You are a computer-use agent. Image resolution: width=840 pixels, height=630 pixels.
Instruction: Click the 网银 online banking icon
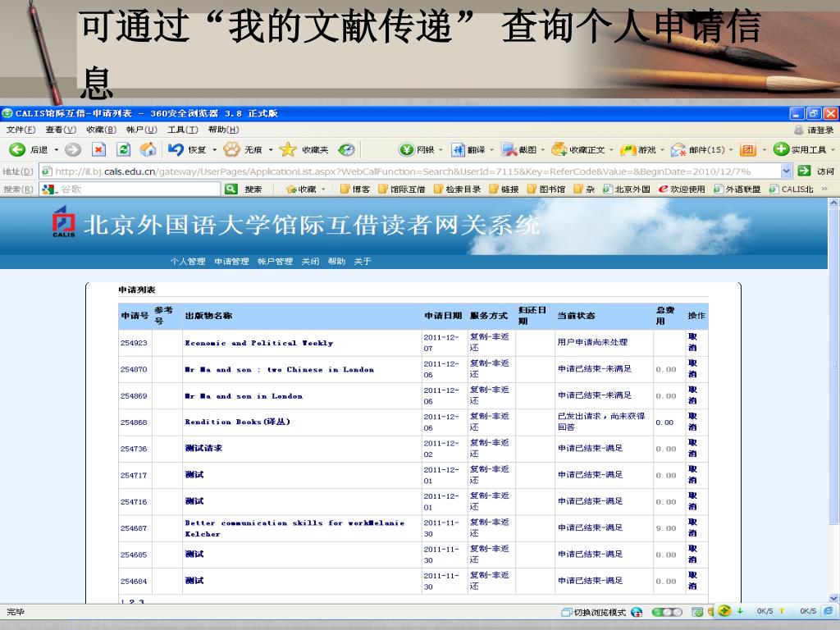[407, 149]
